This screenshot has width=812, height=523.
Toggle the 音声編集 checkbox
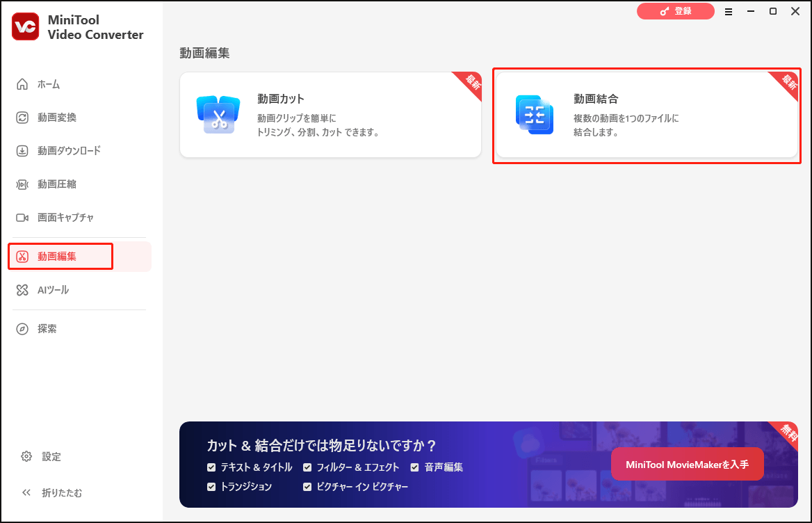[414, 467]
